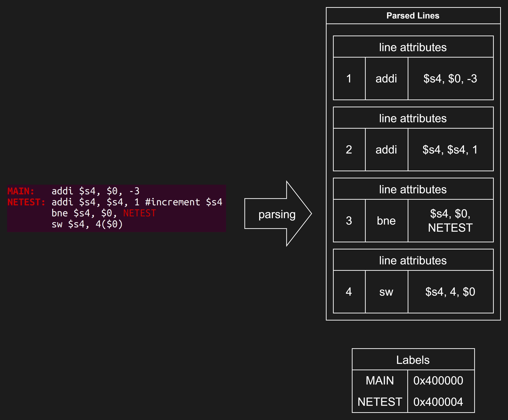Viewport: 508px width, 420px height.
Task: Click the 0x400000 address value
Action: [438, 381]
